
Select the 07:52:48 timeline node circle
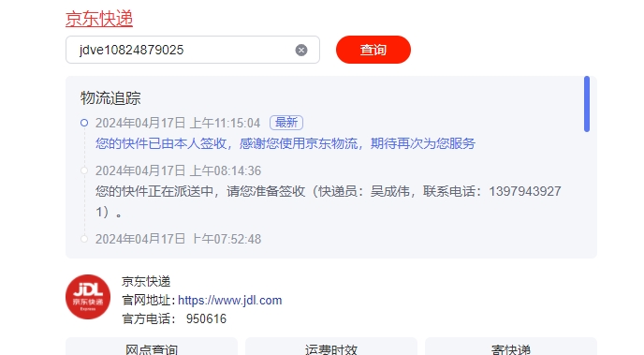point(84,239)
